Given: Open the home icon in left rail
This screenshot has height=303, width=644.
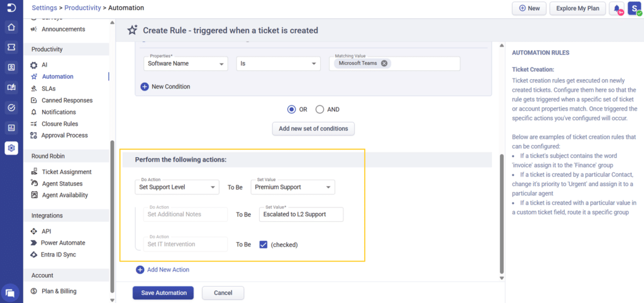Looking at the screenshot, I should pyautogui.click(x=11, y=28).
